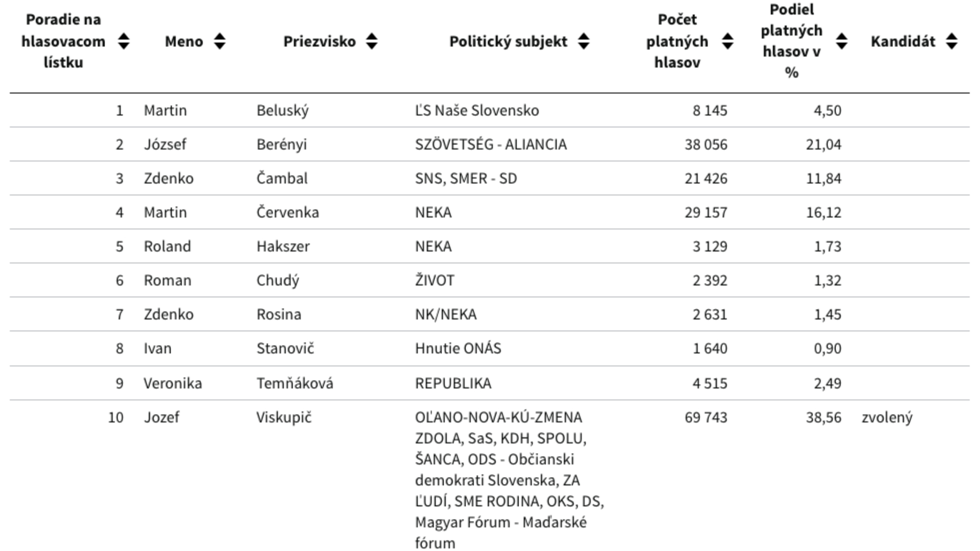Click sort arrows beside Kandidát header

(x=951, y=41)
